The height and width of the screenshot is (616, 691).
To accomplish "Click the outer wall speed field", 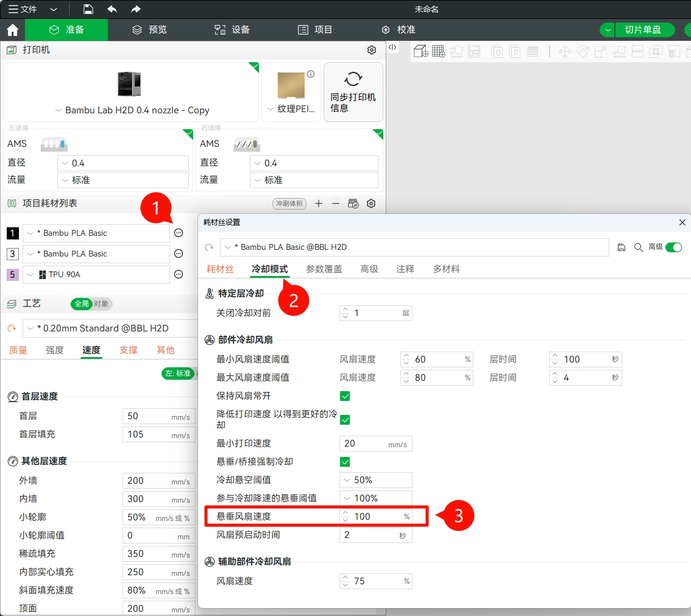I will pyautogui.click(x=158, y=481).
